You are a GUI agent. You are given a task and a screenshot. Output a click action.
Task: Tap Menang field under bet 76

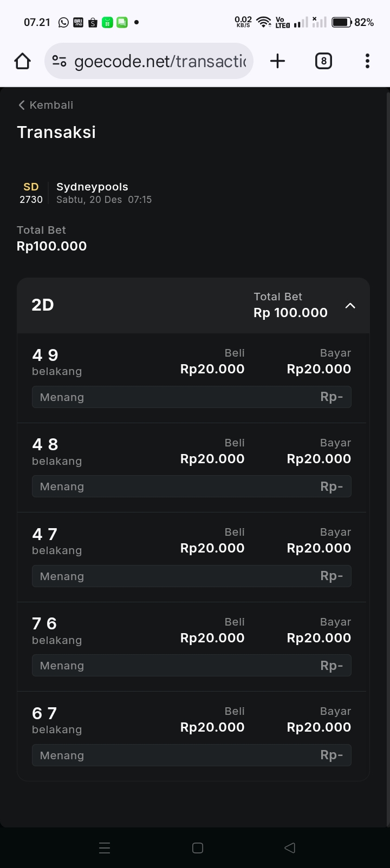click(191, 666)
